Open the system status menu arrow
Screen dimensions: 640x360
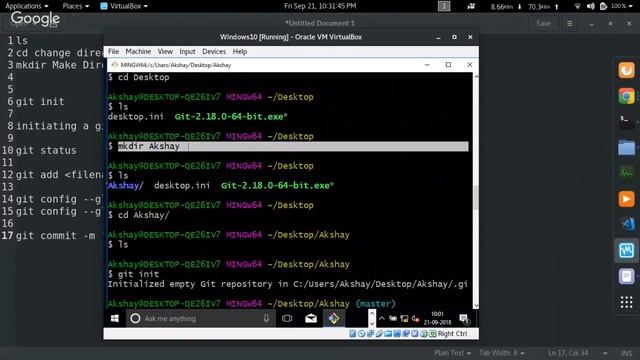coord(631,6)
